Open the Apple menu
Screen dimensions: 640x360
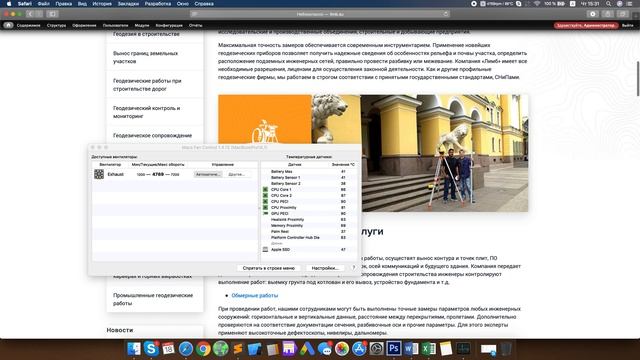point(9,4)
